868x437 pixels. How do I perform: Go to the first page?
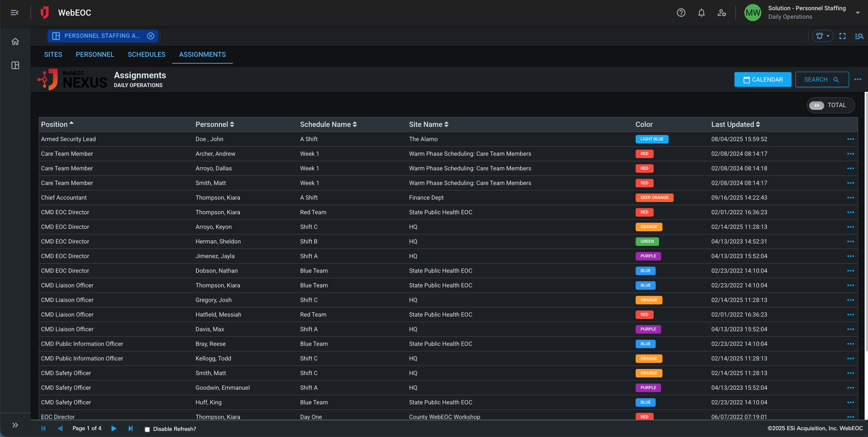43,428
